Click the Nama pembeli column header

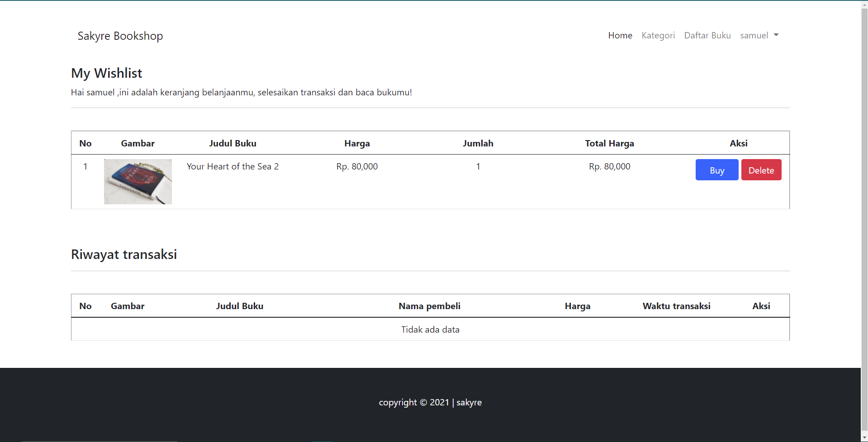coord(429,306)
